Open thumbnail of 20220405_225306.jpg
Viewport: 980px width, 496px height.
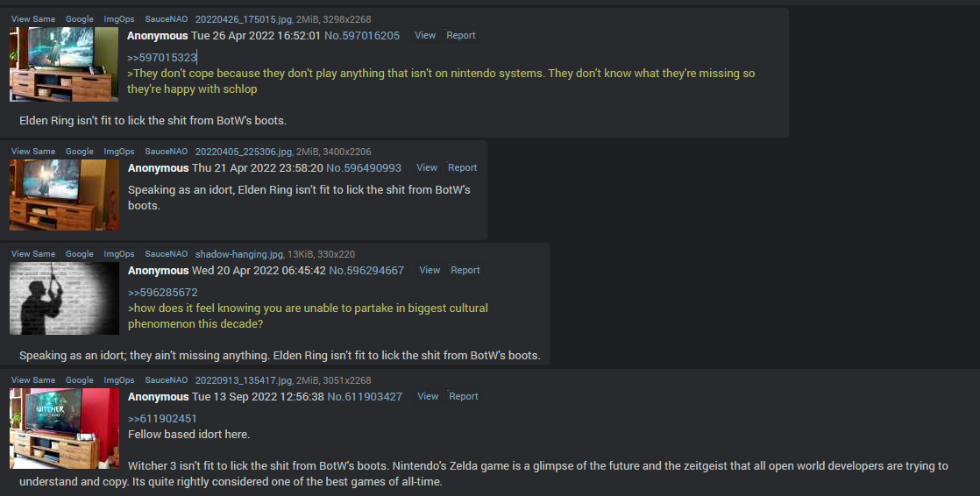(x=64, y=195)
